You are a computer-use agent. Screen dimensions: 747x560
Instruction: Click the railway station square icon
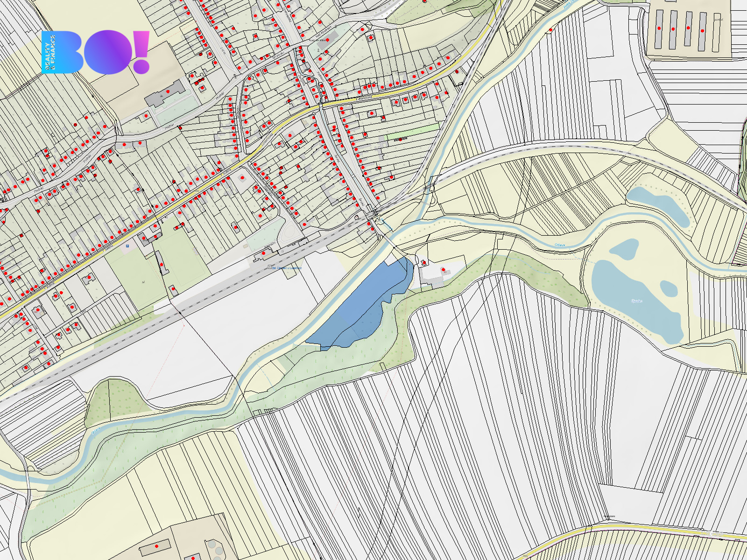(x=270, y=267)
